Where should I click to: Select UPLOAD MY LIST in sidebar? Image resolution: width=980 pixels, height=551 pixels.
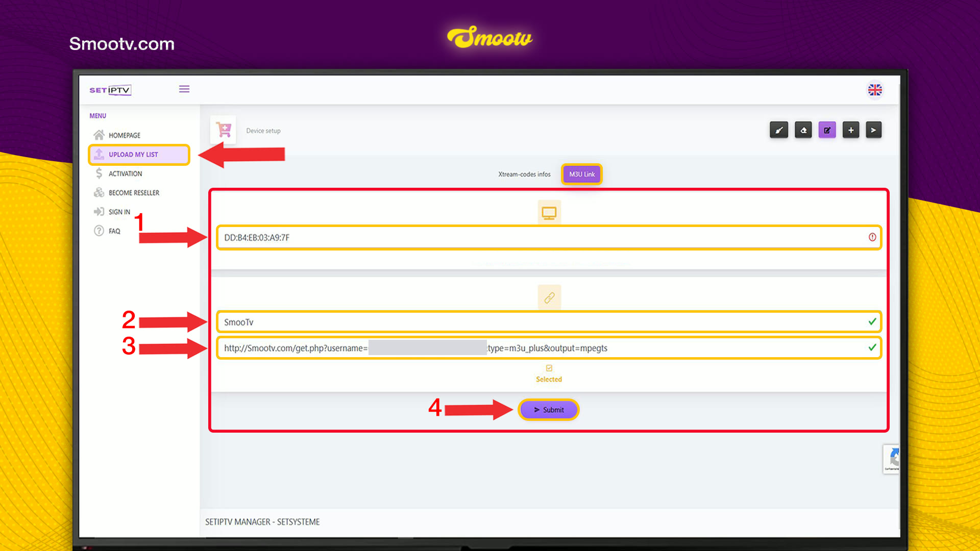coord(139,155)
